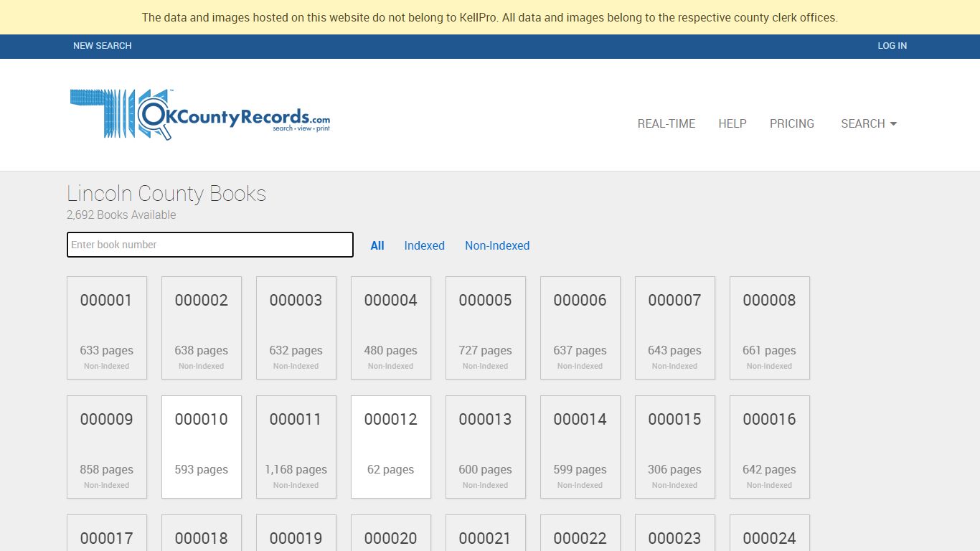Click the Lincoln County Books heading

coord(166,194)
